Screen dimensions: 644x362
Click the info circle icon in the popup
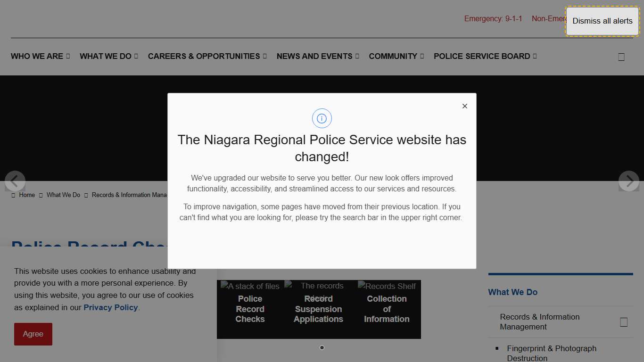[322, 118]
